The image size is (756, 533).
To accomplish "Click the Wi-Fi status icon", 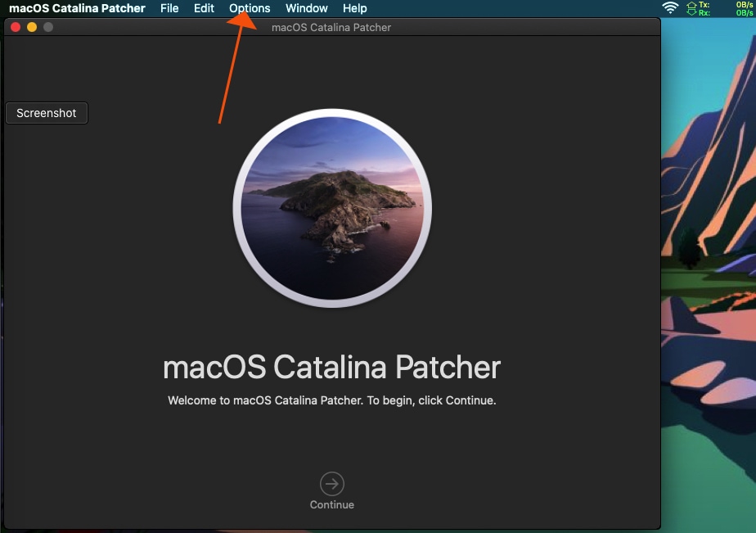I will click(x=670, y=7).
